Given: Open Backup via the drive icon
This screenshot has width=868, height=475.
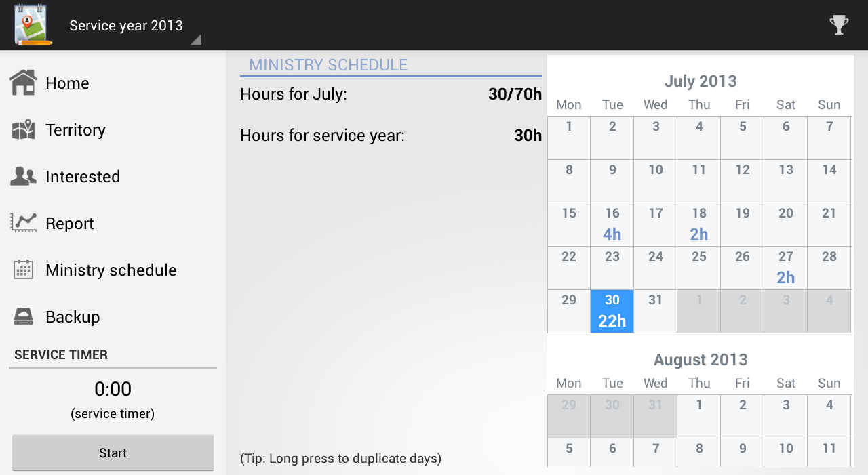Looking at the screenshot, I should [x=23, y=316].
